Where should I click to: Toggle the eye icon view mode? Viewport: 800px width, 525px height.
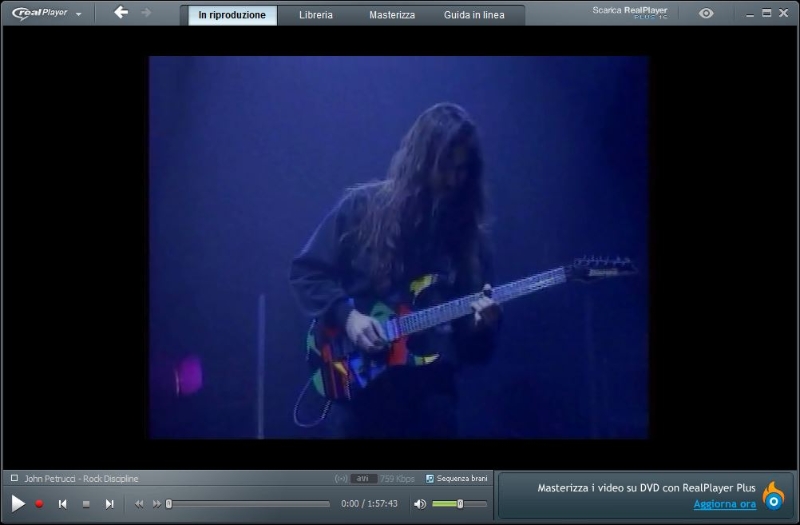pos(706,13)
